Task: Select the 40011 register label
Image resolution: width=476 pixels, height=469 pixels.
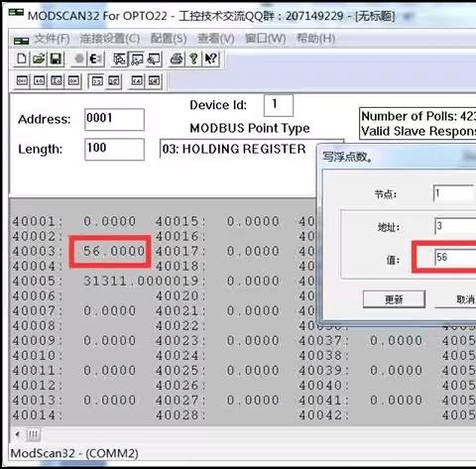Action: click(38, 370)
